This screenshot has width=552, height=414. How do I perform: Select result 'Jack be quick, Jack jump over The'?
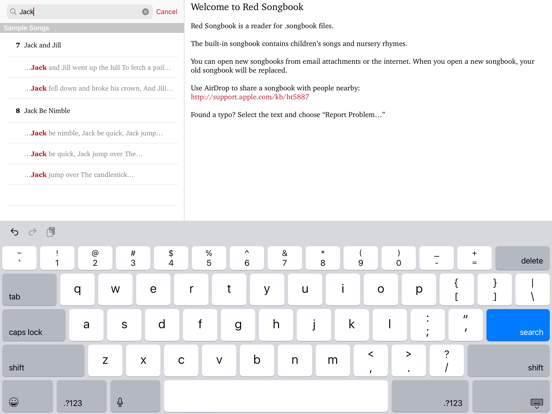(92, 154)
